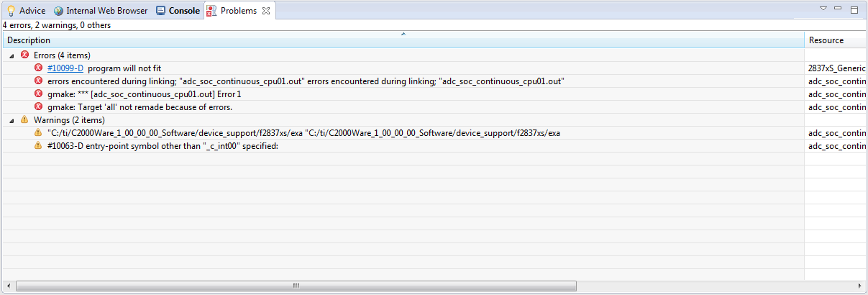Click the horizontal scrollbar left arrow
Image resolution: width=868 pixels, height=295 pixels.
tap(7, 286)
